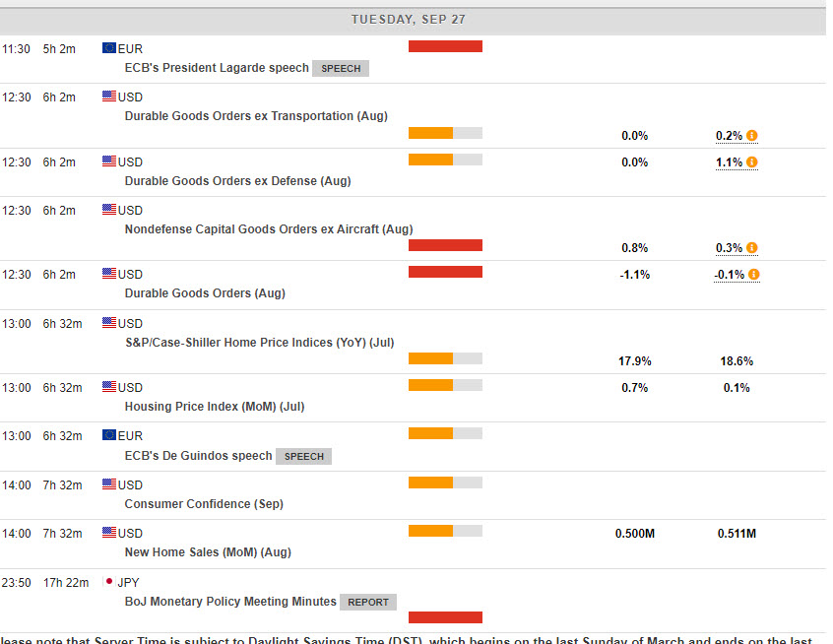Expand the New Home Sales (MoM) event
This screenshot has width=833, height=644.
pyautogui.click(x=207, y=552)
